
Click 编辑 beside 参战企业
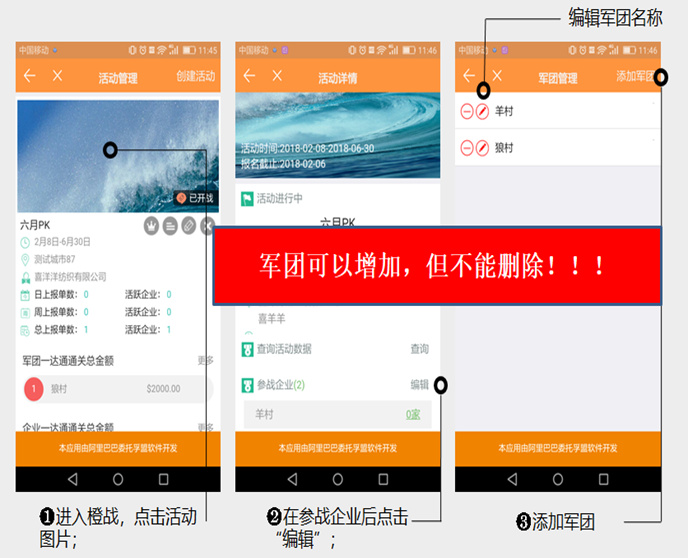[419, 384]
